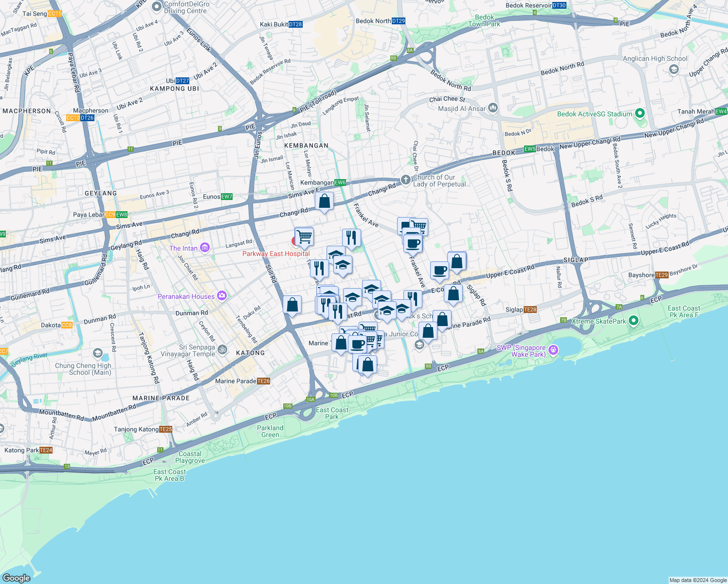The height and width of the screenshot is (584, 728).
Task: Select the coffee cup marker near Upper E Coast Rd
Action: [x=439, y=271]
